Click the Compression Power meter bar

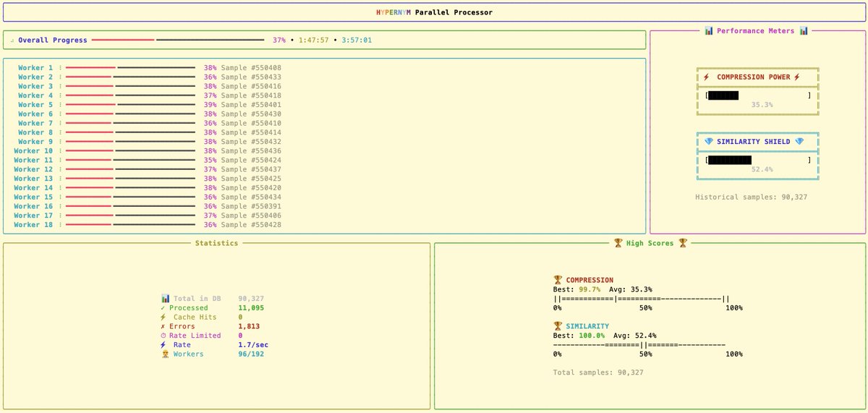(x=758, y=95)
